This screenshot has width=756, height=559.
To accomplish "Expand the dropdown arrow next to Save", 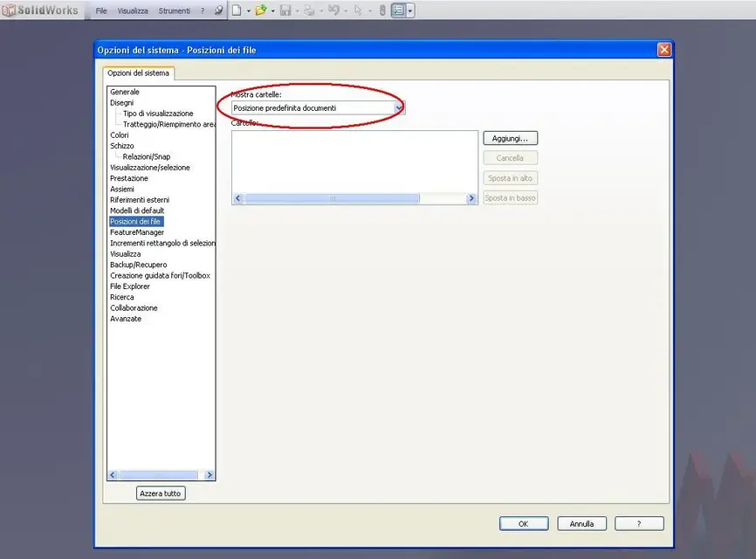I will [x=297, y=10].
